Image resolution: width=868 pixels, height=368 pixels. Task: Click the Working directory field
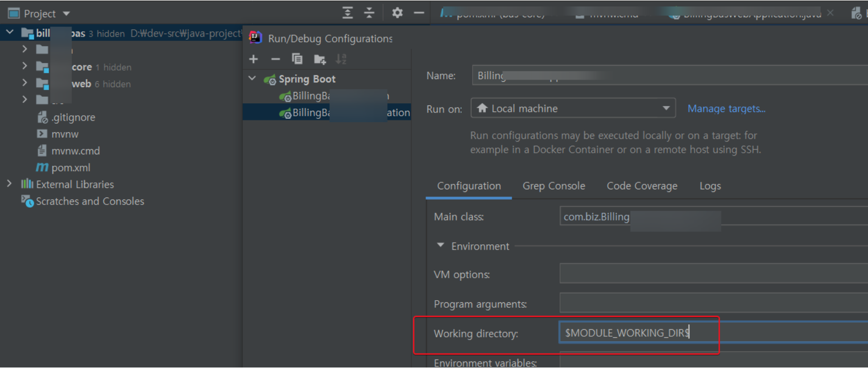(713, 332)
